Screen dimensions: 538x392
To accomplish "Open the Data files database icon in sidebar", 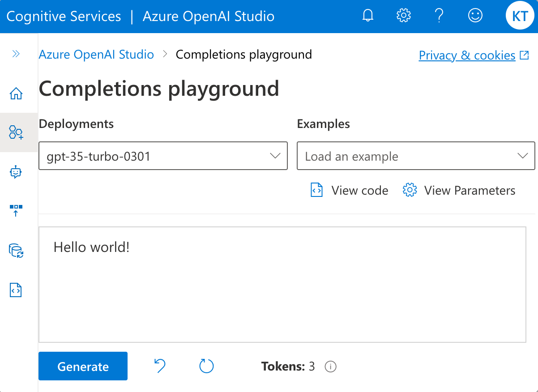I will pyautogui.click(x=16, y=251).
